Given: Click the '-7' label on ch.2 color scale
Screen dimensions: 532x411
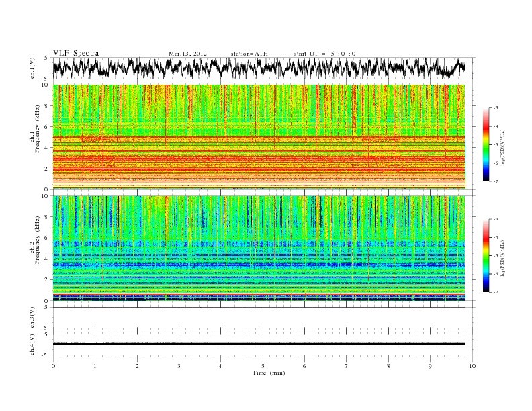Looking at the screenshot, I should click(x=496, y=292).
